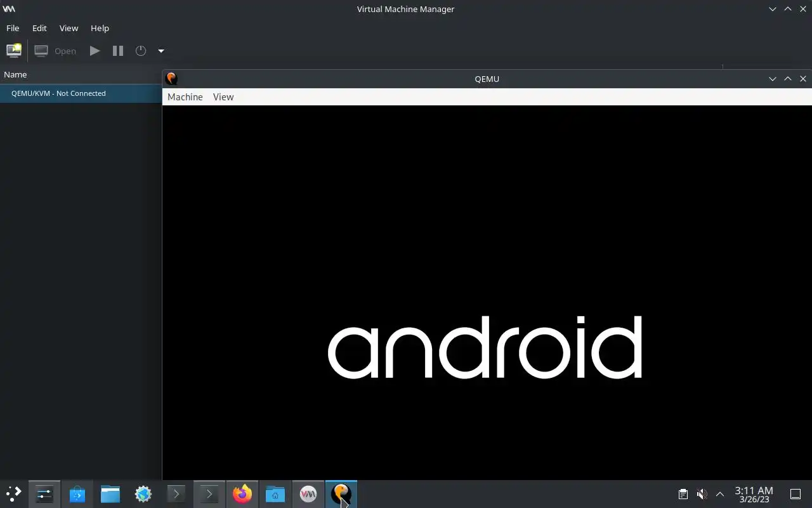Open System Settings from the taskbar
This screenshot has width=812, height=508.
(44, 494)
